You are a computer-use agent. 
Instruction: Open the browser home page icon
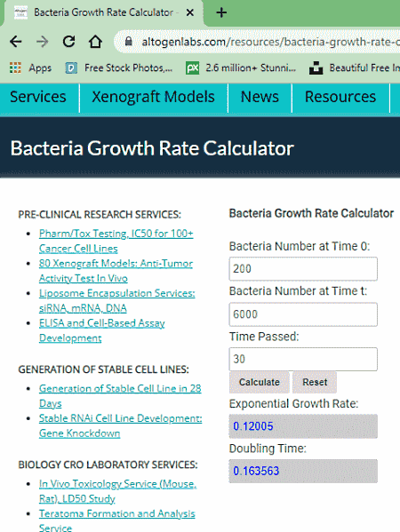coord(95,42)
